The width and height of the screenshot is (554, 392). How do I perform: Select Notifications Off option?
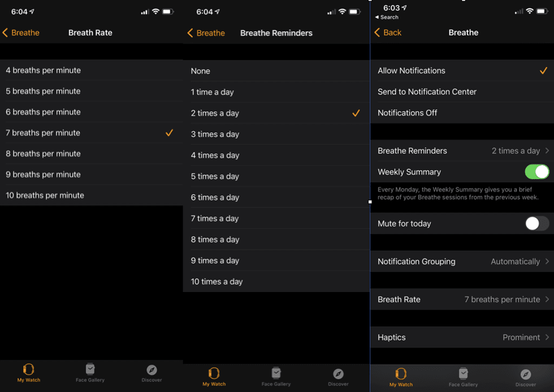(x=407, y=113)
